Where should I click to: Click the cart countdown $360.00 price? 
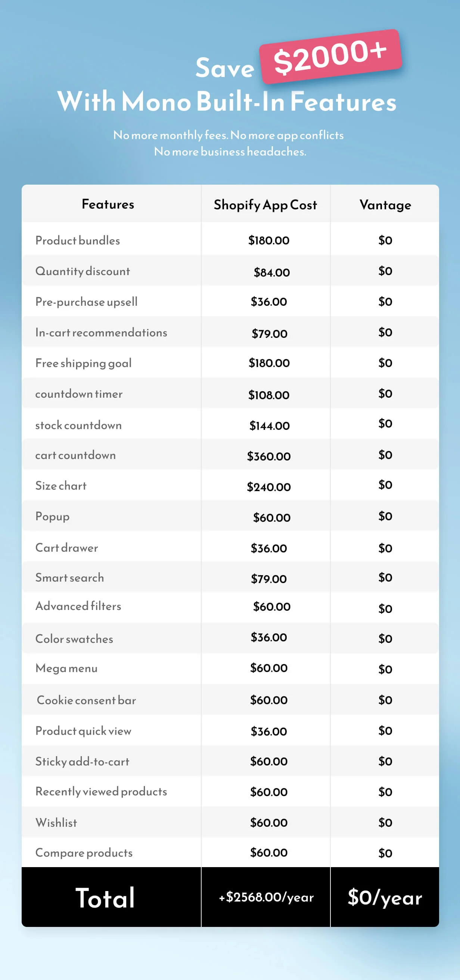pos(268,456)
